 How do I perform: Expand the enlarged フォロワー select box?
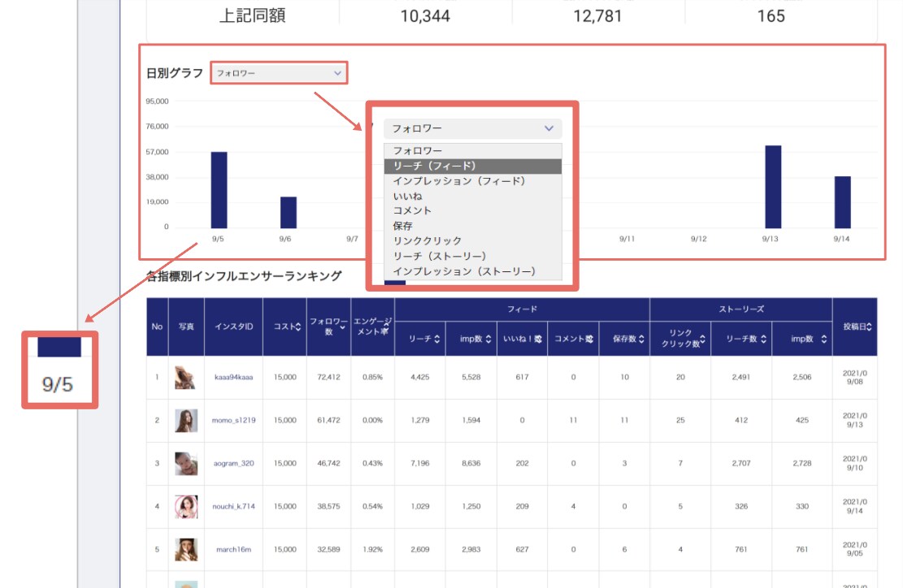click(x=473, y=128)
